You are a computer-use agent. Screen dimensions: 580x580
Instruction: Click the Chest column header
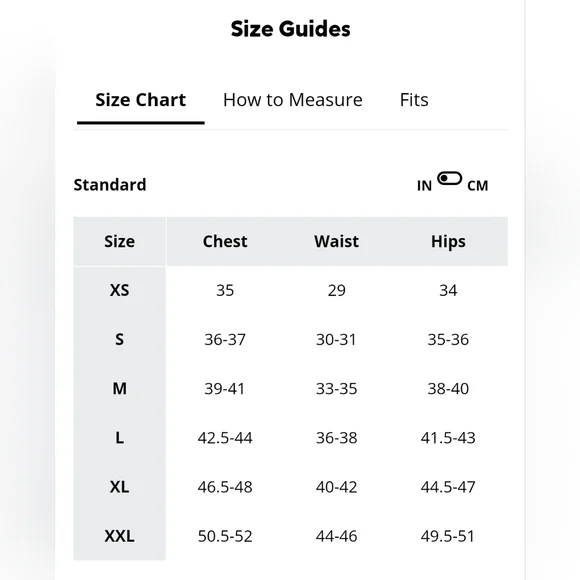tap(225, 241)
